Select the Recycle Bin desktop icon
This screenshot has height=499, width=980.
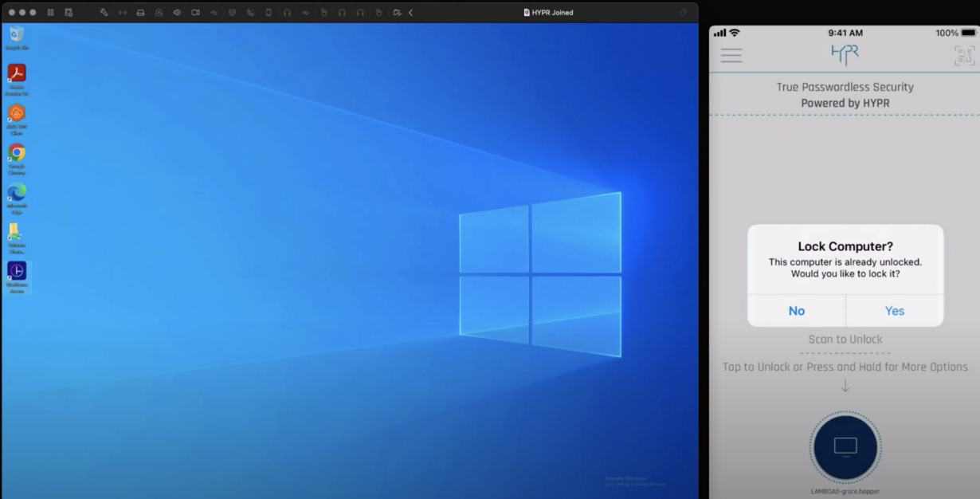[x=17, y=38]
